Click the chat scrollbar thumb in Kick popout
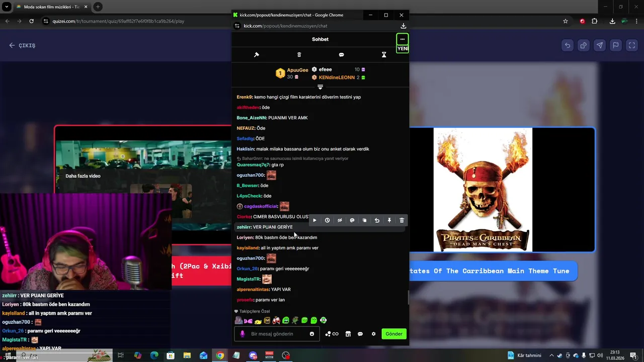 tap(408, 297)
